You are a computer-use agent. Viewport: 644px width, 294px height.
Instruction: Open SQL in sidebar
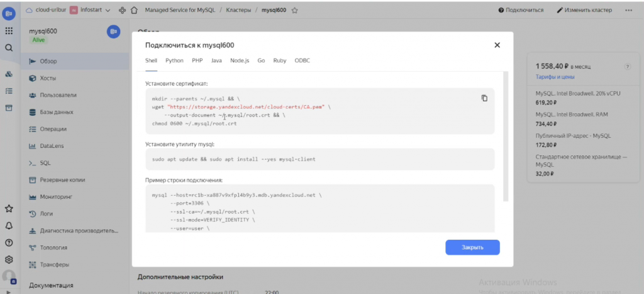tap(75, 163)
